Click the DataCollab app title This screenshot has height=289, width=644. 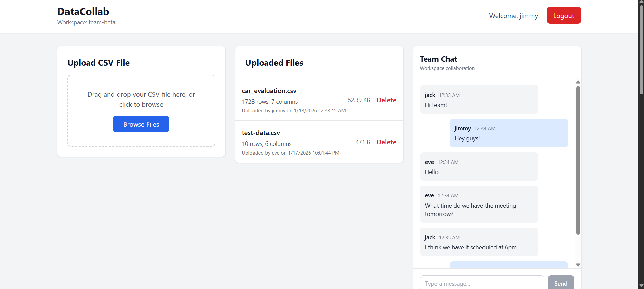[x=83, y=12]
